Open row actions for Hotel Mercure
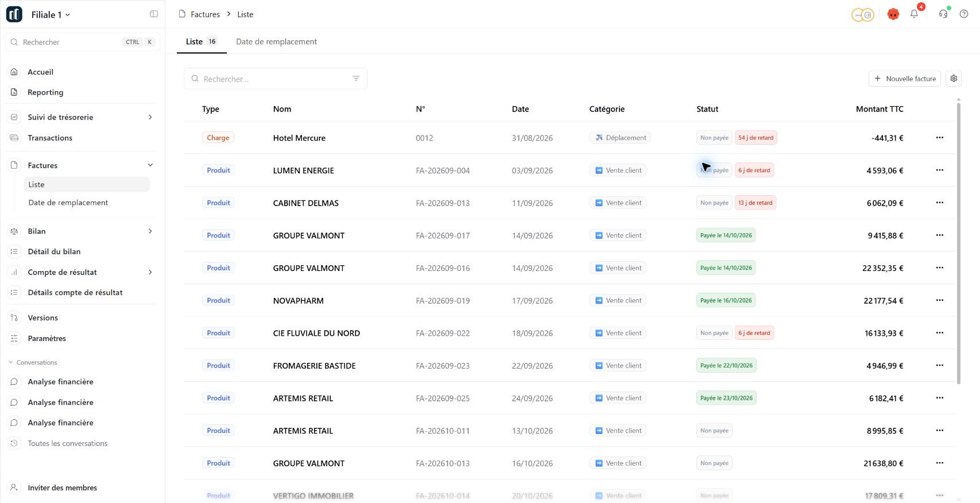This screenshot has width=980, height=503. tap(939, 138)
